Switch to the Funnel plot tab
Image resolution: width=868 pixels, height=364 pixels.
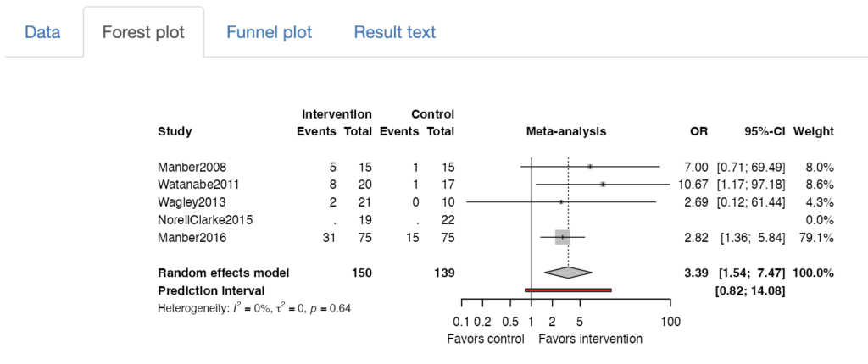point(269,33)
